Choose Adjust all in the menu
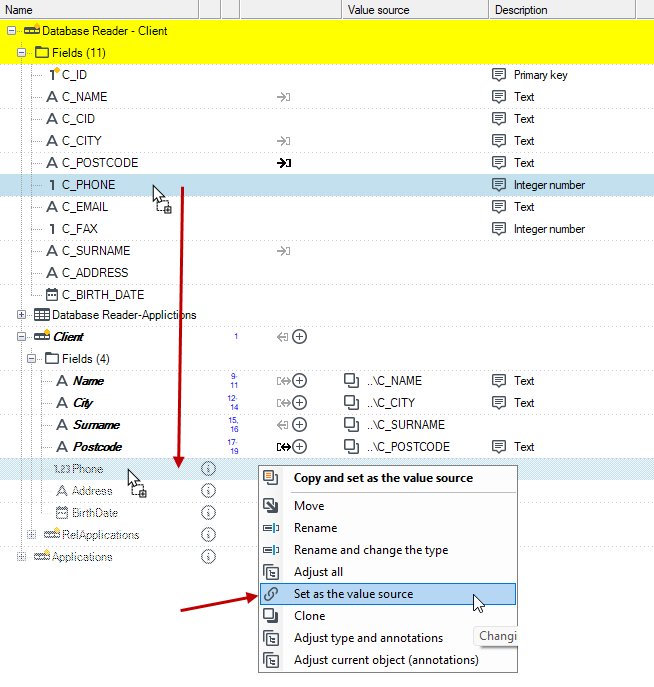Image resolution: width=654 pixels, height=687 pixels. 388,572
